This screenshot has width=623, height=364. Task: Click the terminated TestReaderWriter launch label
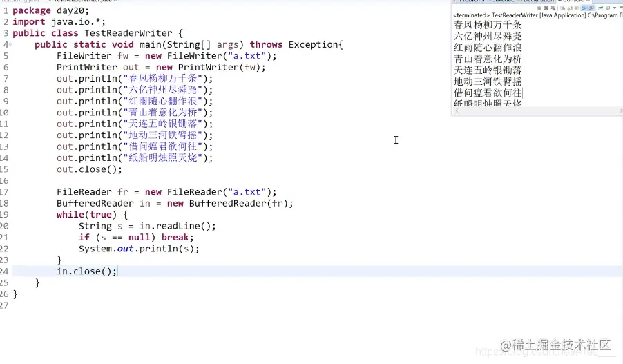pos(538,15)
